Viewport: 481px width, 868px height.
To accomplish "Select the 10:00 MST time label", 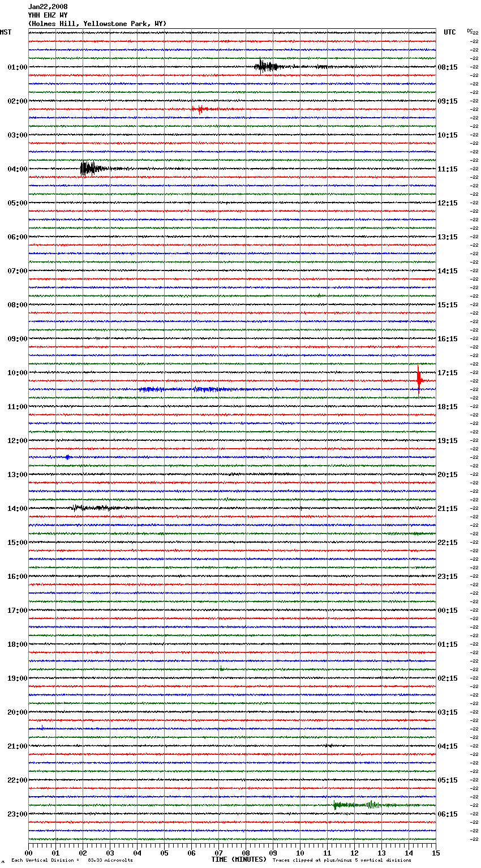I will (18, 373).
